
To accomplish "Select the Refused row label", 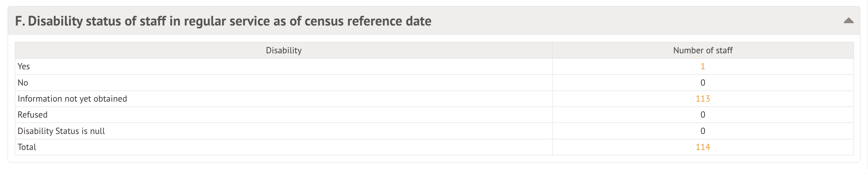I will coord(32,115).
